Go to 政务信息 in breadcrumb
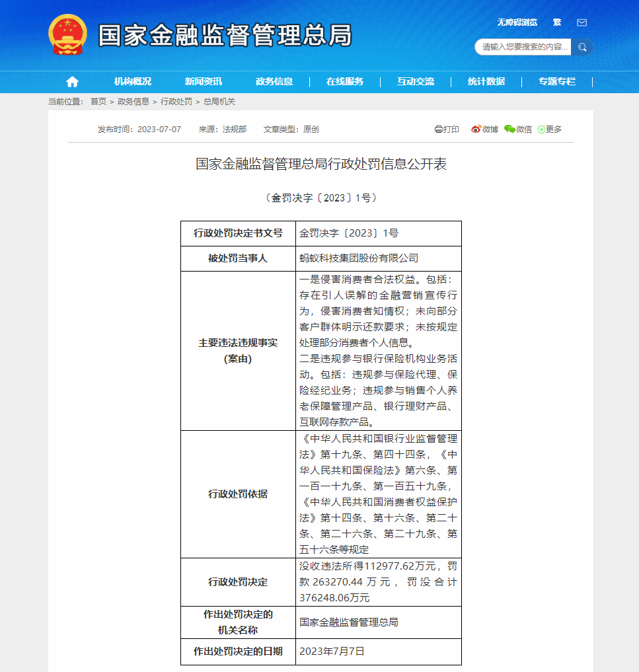The width and height of the screenshot is (639, 672). tap(133, 102)
